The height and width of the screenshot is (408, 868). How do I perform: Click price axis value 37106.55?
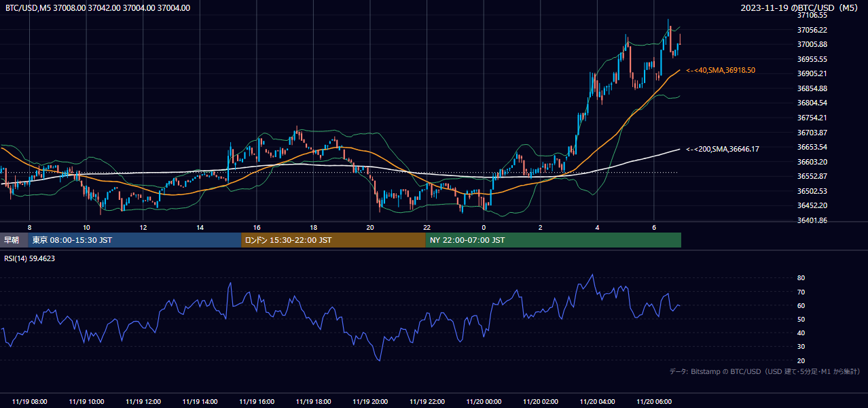(812, 15)
